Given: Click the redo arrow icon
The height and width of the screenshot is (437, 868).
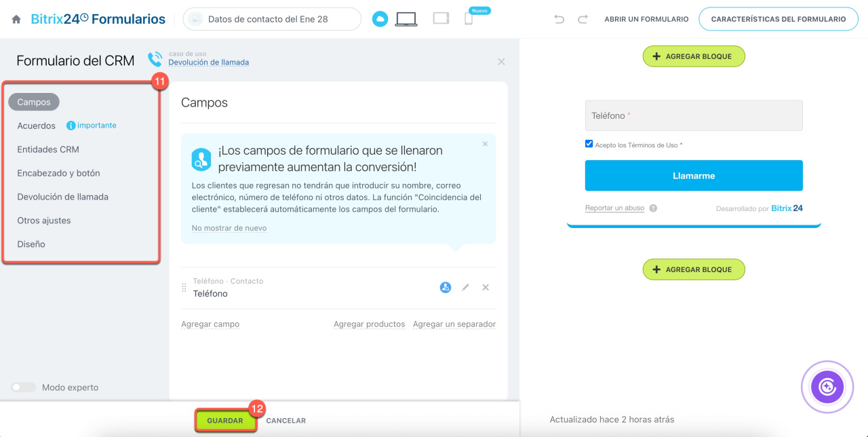Looking at the screenshot, I should pos(583,19).
